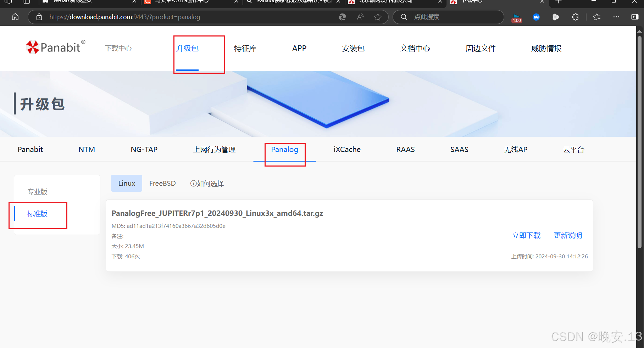Image resolution: width=644 pixels, height=348 pixels.
Task: Switch to 云平台 product tab
Action: point(573,149)
